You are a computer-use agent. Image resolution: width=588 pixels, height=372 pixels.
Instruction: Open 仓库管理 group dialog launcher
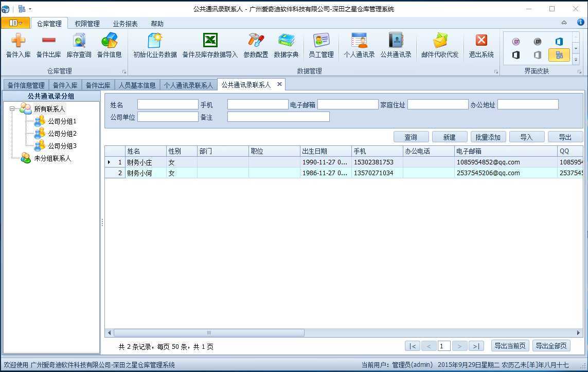pos(124,71)
